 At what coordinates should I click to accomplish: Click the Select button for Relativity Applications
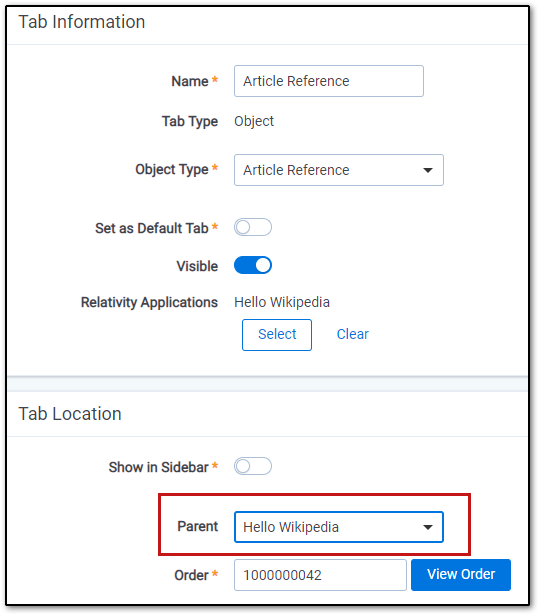point(277,335)
